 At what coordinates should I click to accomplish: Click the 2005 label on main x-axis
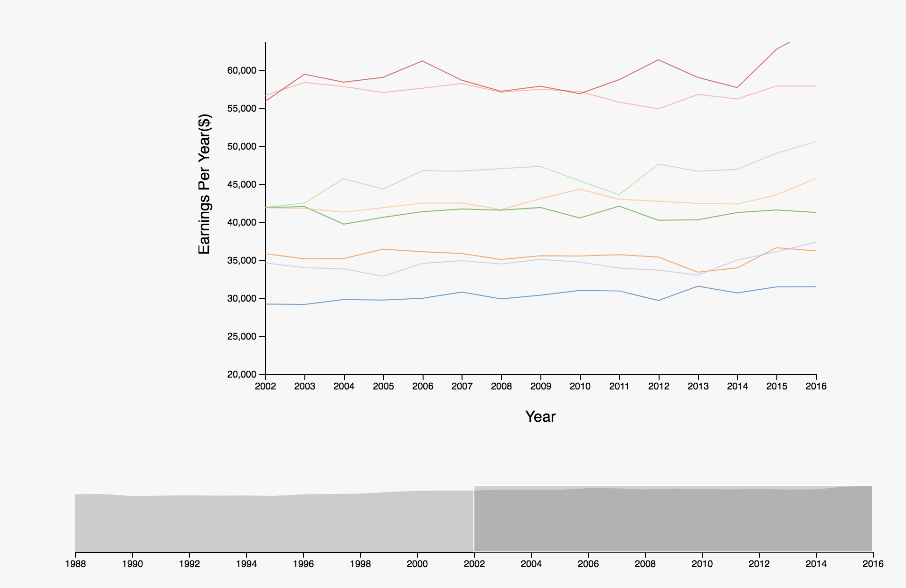pos(383,386)
